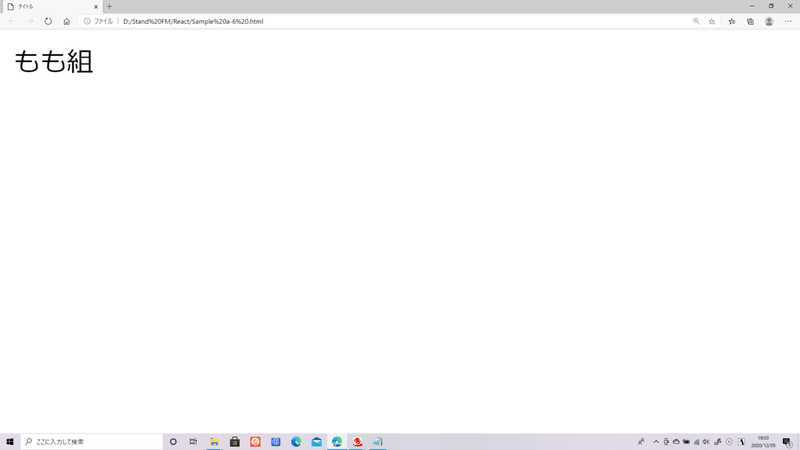Viewport: 800px width, 450px height.
Task: Open battery status icon in tray
Action: point(686,442)
